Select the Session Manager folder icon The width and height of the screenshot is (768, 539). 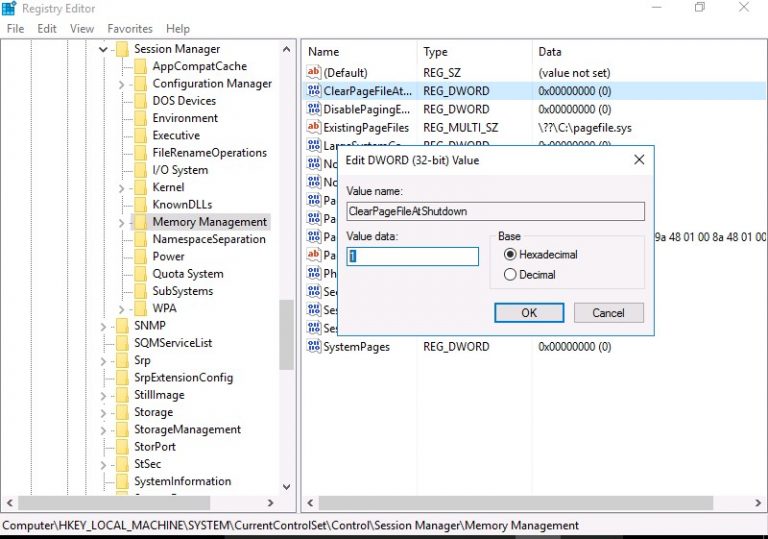point(122,49)
